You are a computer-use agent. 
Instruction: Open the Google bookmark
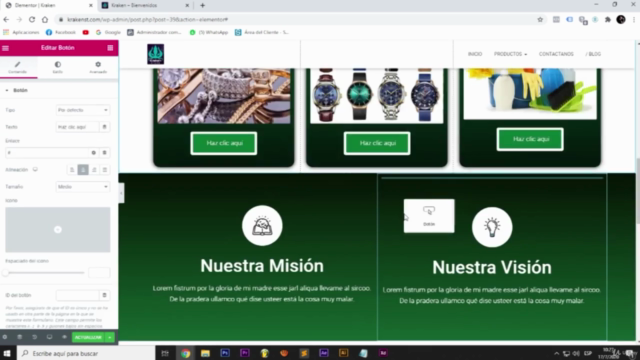(x=108, y=32)
